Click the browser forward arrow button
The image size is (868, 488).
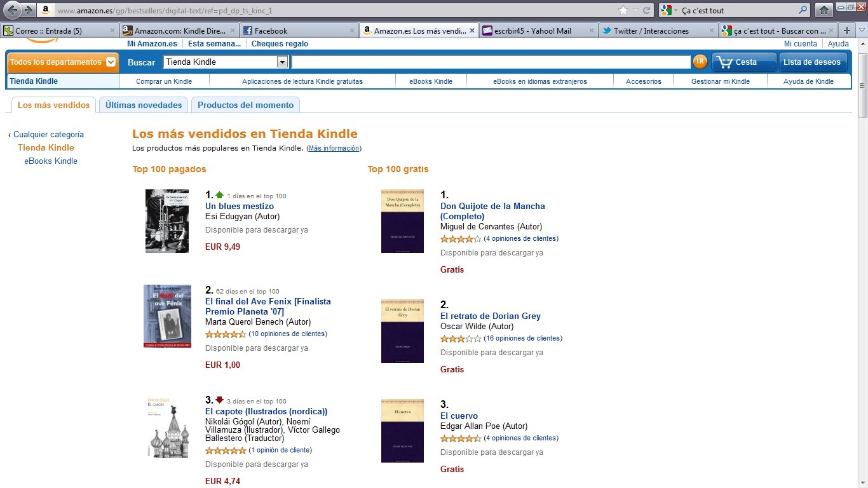point(27,10)
